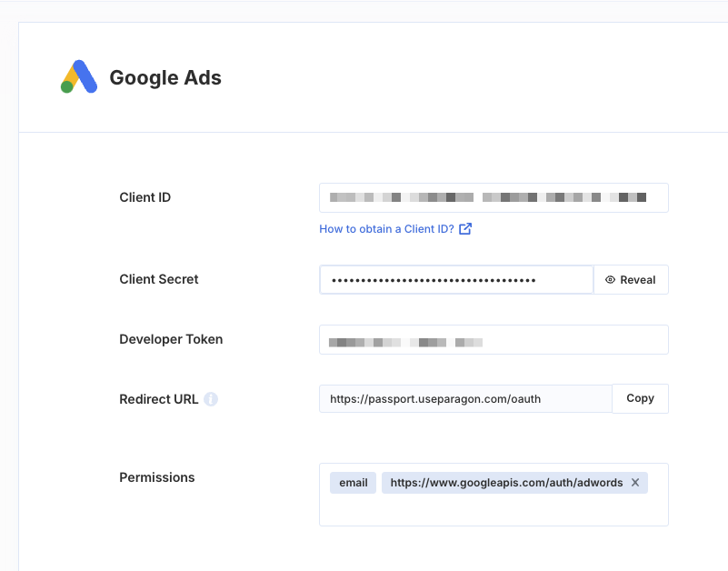Click the email permission tag
Viewport: 728px width, 571px height.
[x=354, y=483]
